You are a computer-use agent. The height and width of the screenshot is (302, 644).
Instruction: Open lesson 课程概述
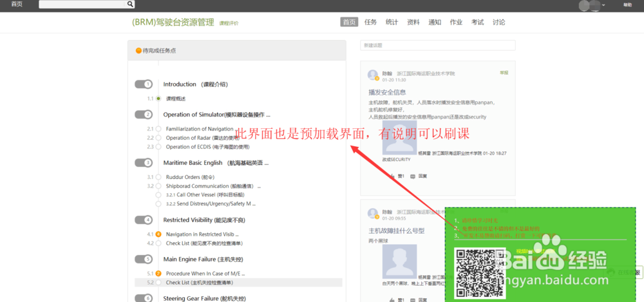tap(176, 99)
